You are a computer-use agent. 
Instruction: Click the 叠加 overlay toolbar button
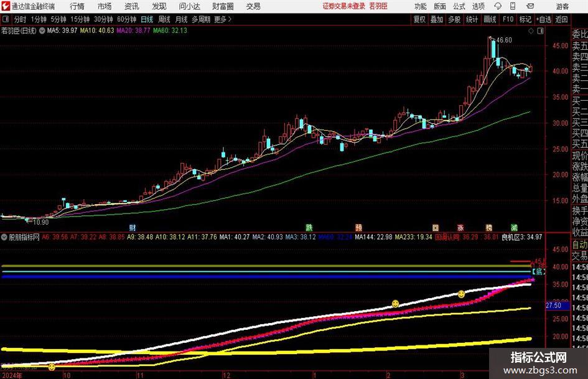(437, 19)
